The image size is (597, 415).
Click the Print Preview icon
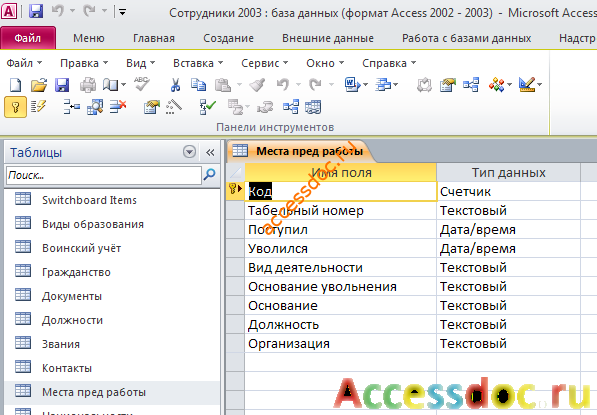pyautogui.click(x=110, y=85)
